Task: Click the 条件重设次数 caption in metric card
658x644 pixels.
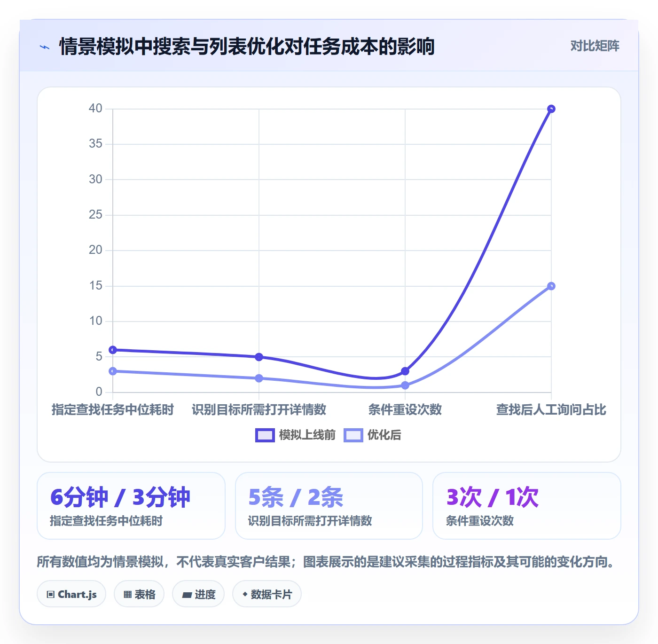Action: coord(480,521)
